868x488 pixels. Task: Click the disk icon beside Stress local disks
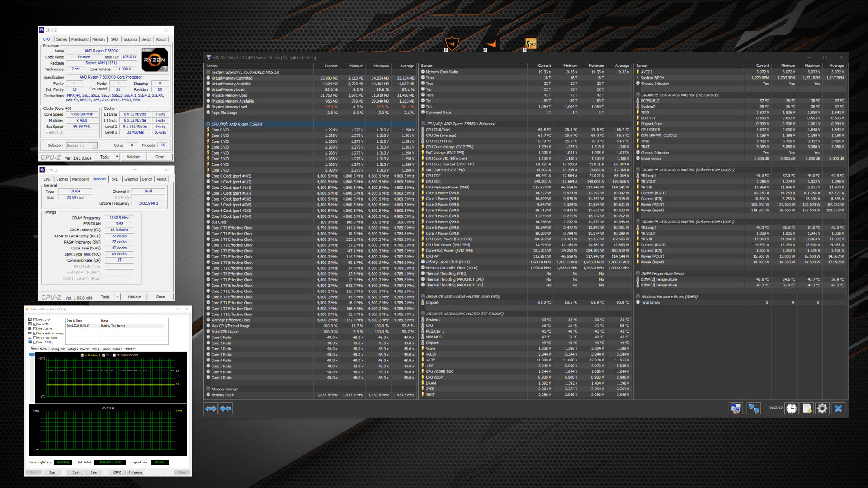click(30, 338)
